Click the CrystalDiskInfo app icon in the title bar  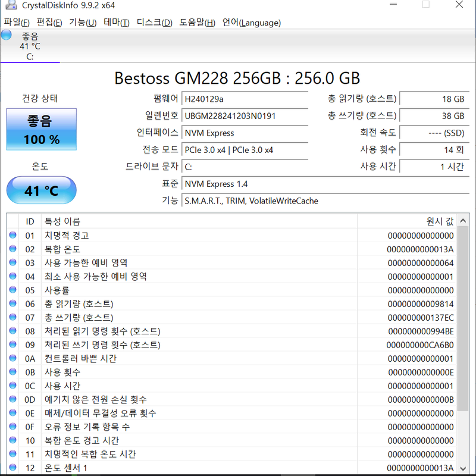(x=11, y=5)
